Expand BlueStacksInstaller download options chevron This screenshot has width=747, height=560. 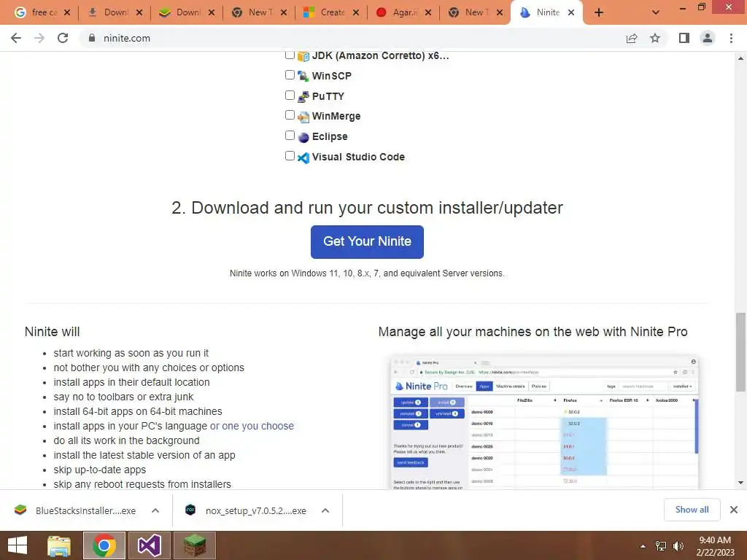click(x=155, y=510)
